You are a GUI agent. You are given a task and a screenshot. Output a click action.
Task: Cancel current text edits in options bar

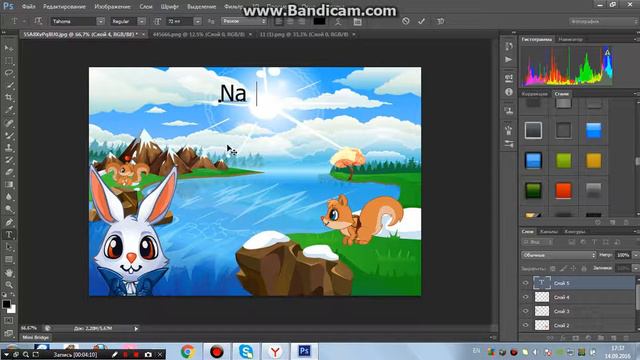click(405, 21)
